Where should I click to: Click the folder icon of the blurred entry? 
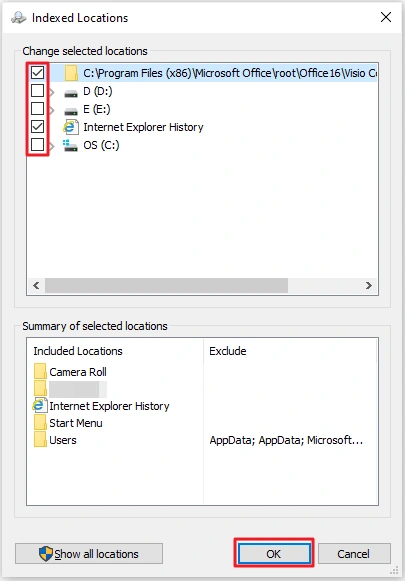(x=40, y=388)
